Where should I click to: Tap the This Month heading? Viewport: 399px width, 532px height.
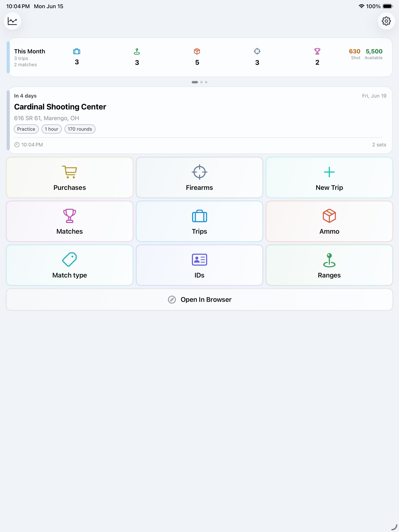click(x=30, y=51)
